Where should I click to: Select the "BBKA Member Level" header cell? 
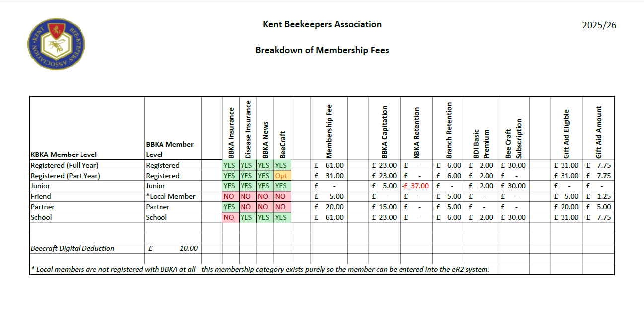169,149
